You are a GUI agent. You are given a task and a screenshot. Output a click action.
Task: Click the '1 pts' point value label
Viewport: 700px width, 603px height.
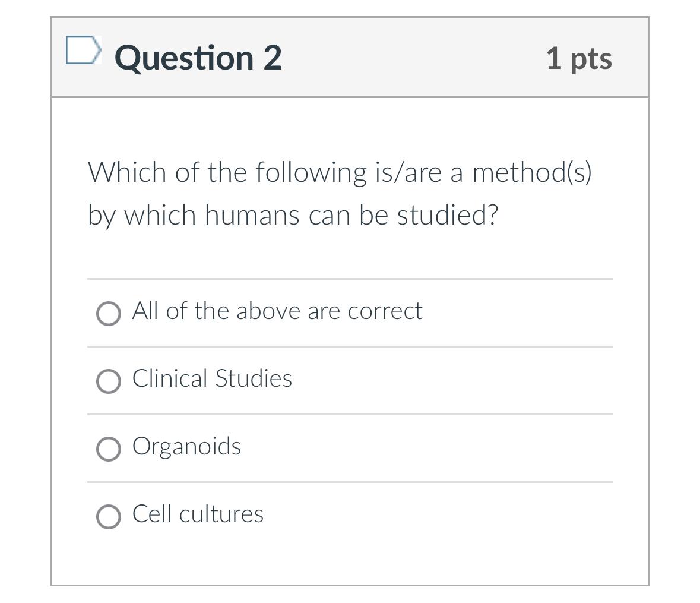(580, 58)
